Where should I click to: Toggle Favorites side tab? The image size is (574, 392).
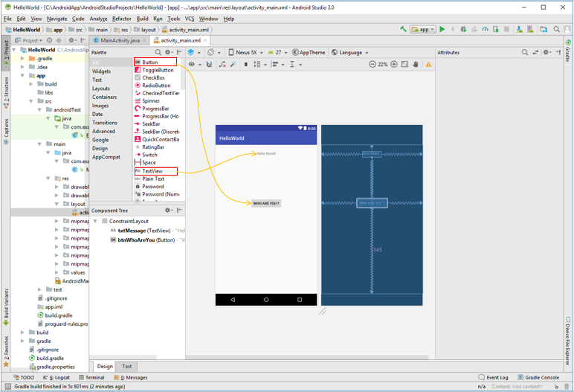(6, 351)
